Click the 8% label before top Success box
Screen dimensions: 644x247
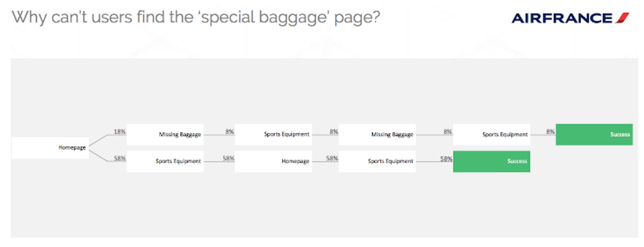[550, 132]
